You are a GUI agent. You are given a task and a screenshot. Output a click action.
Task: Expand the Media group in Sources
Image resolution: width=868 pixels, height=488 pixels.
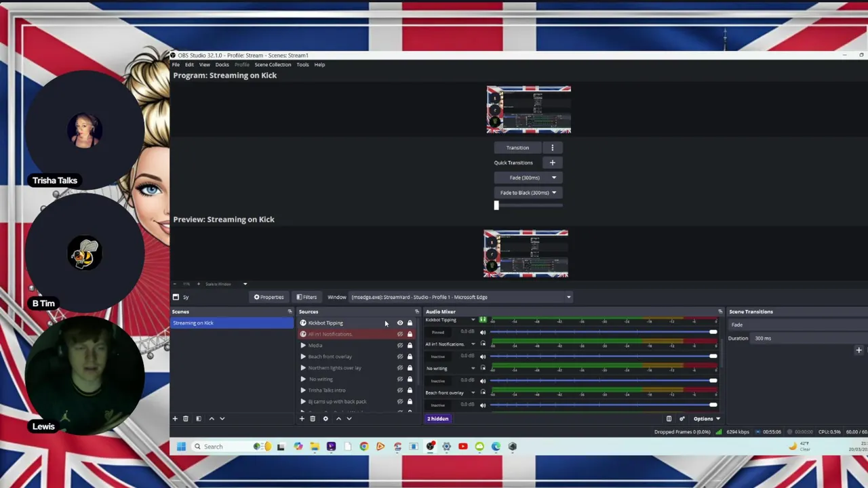tap(303, 346)
